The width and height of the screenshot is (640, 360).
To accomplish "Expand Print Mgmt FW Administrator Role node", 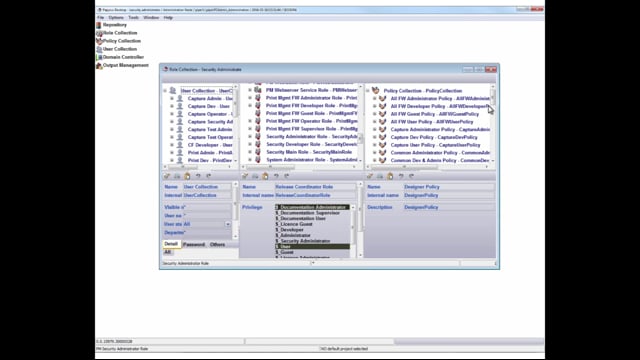I will tap(250, 98).
